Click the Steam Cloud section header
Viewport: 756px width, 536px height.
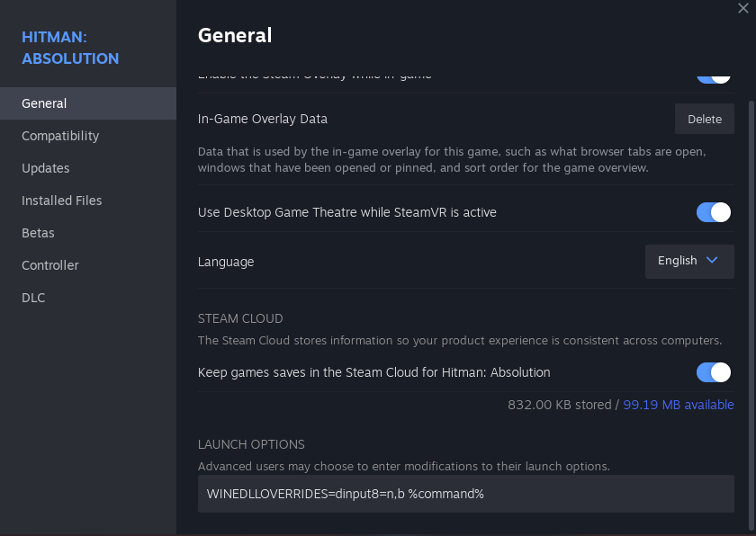tap(240, 318)
